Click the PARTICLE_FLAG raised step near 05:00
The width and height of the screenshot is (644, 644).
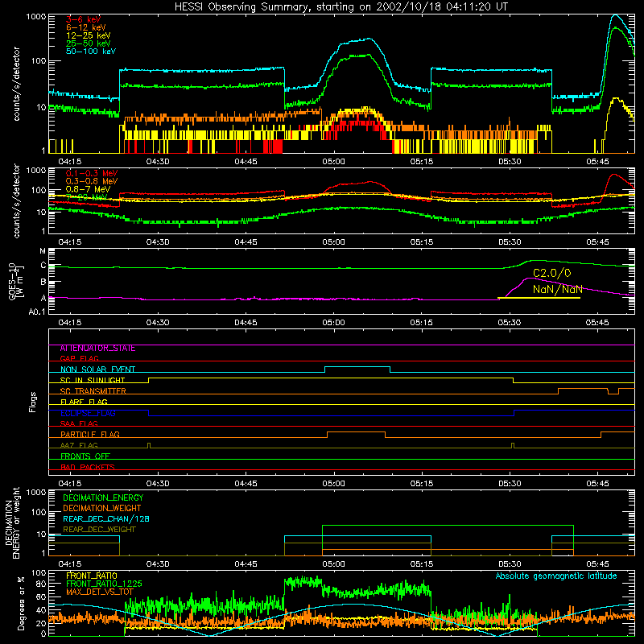pos(356,432)
